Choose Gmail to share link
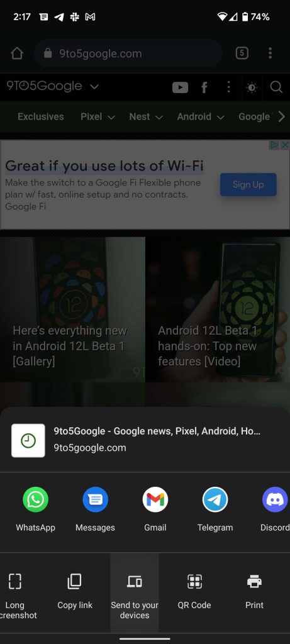 click(155, 499)
